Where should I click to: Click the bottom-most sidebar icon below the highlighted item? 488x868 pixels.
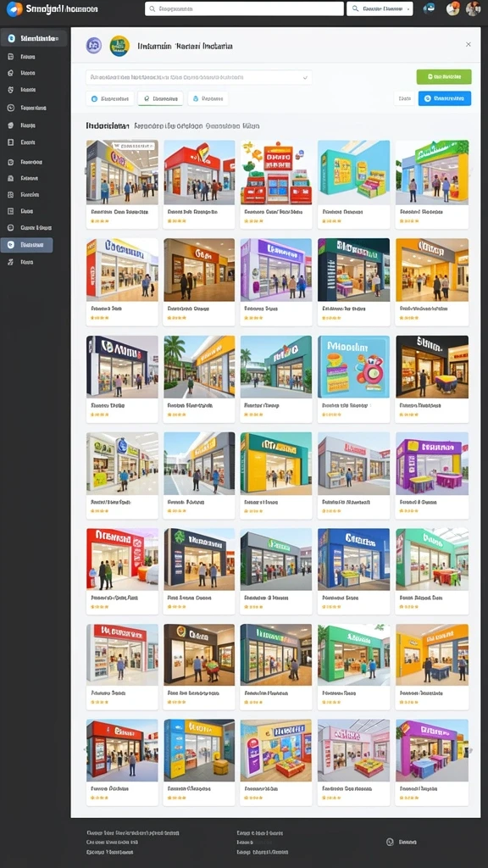coord(10,262)
